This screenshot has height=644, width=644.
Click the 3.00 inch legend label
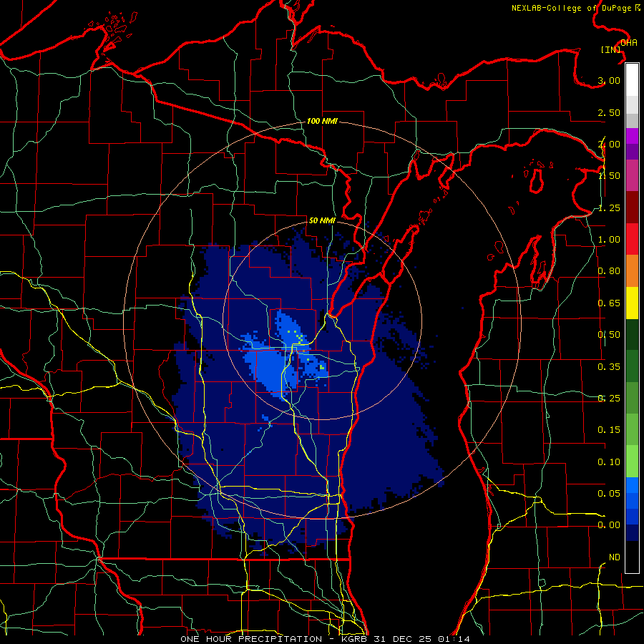pos(609,80)
